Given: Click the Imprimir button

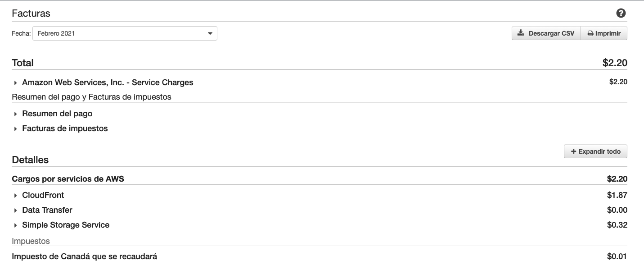Looking at the screenshot, I should pyautogui.click(x=604, y=33).
